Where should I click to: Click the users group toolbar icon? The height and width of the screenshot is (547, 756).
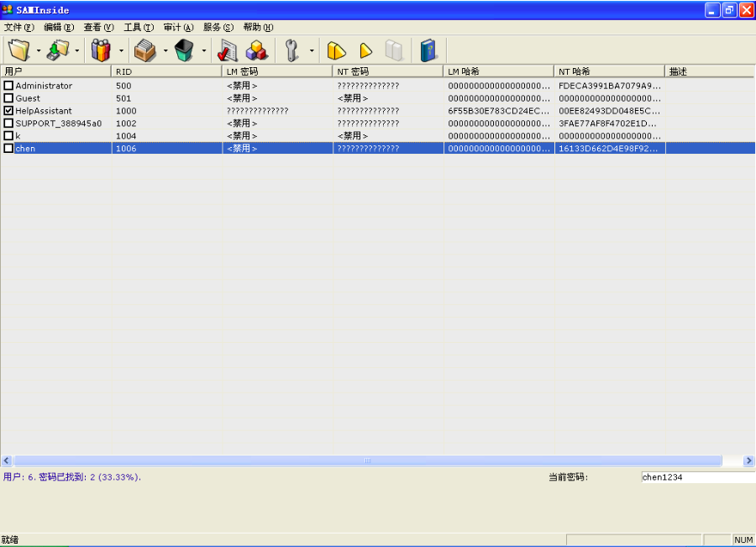[x=102, y=50]
